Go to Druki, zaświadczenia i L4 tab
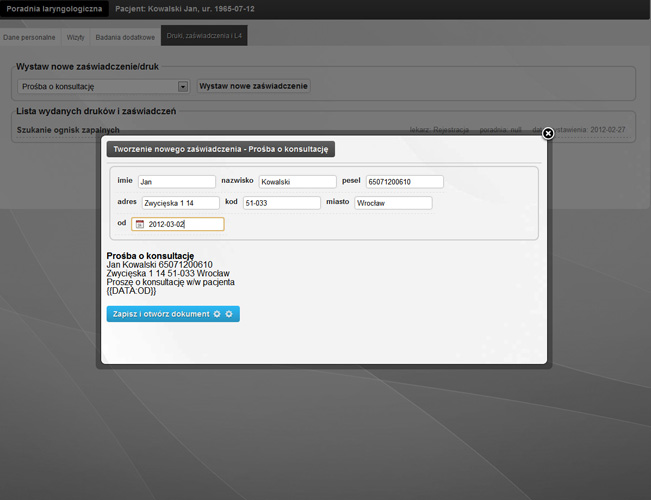The width and height of the screenshot is (651, 500). click(204, 36)
